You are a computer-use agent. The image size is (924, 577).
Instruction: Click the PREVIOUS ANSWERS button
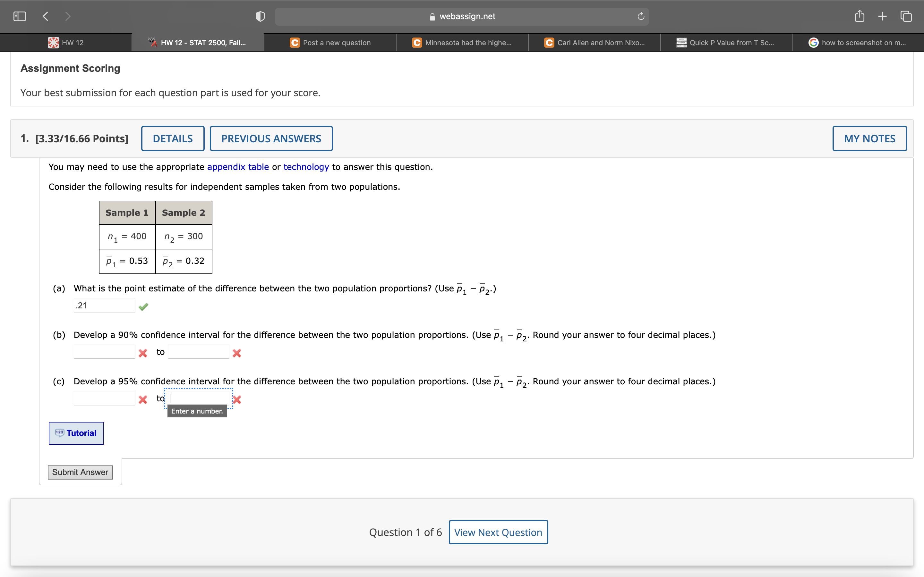[271, 138]
